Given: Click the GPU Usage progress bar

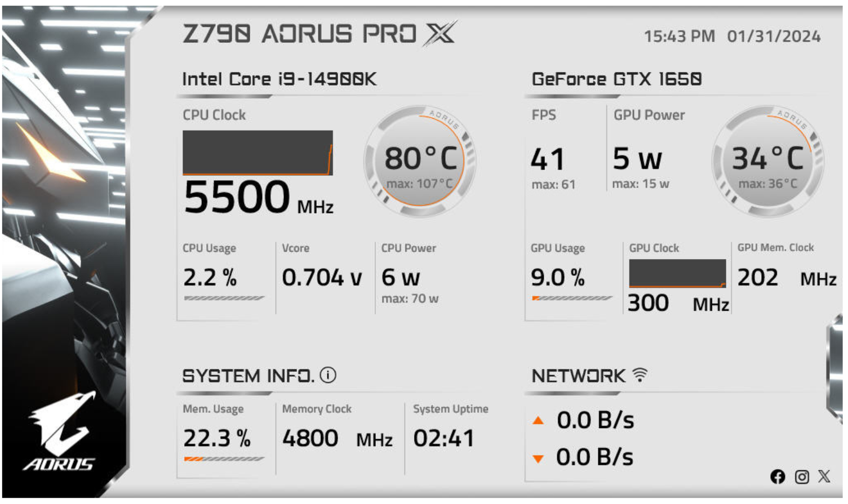Looking at the screenshot, I should [572, 298].
